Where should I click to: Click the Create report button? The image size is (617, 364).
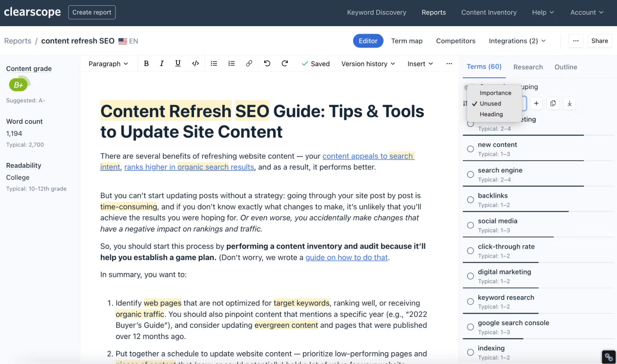pos(92,12)
